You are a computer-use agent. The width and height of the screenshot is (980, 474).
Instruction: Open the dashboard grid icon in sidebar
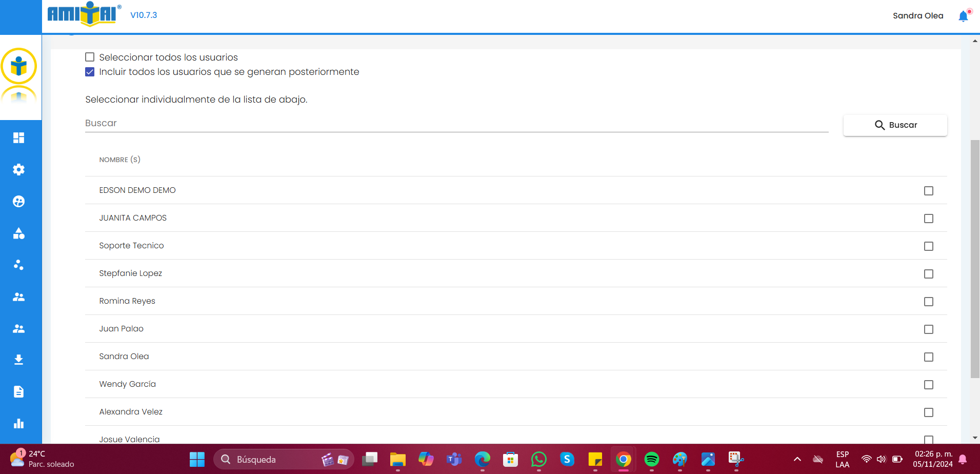point(19,137)
